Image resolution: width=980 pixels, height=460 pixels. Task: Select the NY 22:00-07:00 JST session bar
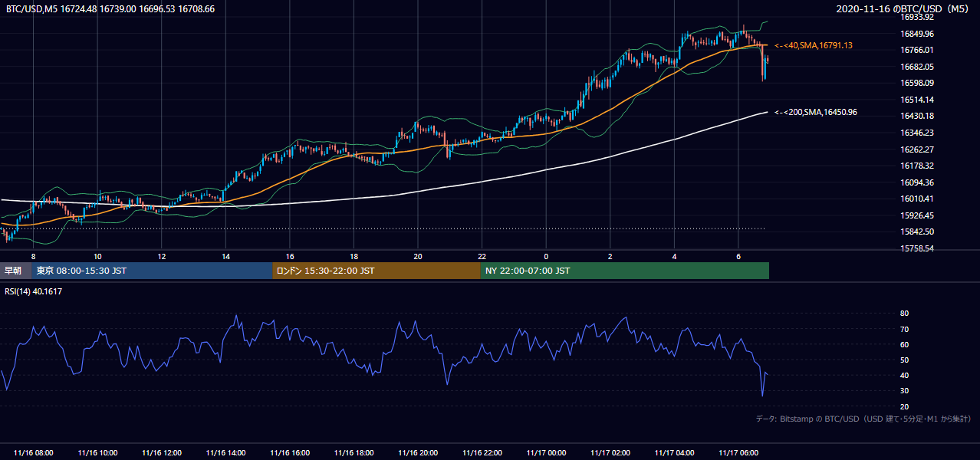pyautogui.click(x=625, y=271)
